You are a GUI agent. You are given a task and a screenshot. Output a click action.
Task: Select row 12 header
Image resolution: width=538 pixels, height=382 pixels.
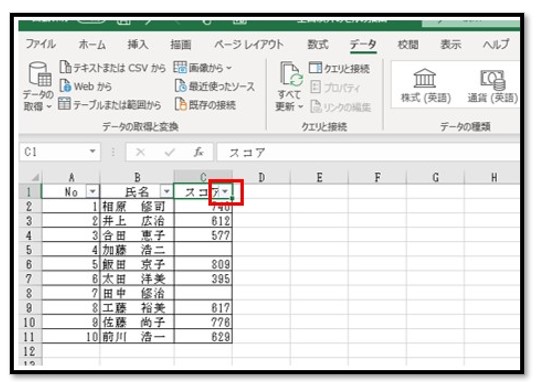point(30,351)
